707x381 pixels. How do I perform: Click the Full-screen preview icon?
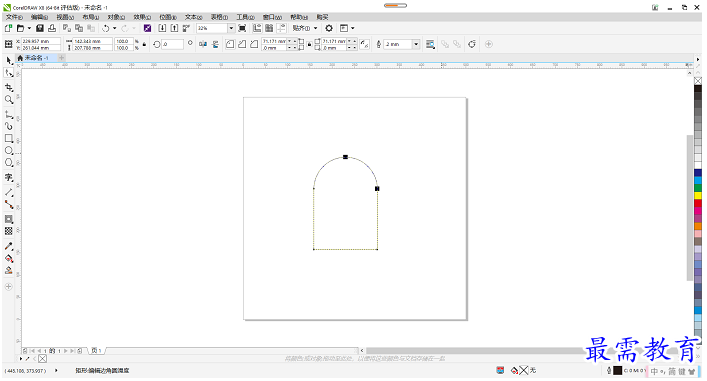pyautogui.click(x=242, y=28)
